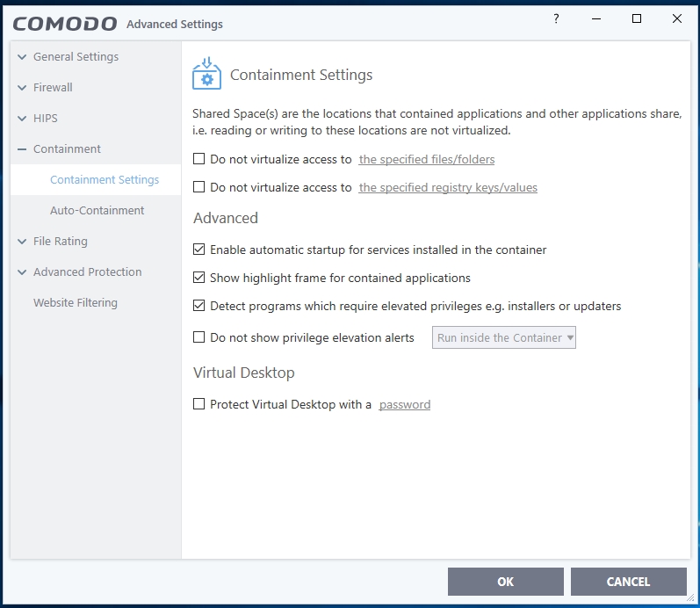Expand the HIPS section
Viewport: 700px width, 608px height.
[22, 119]
